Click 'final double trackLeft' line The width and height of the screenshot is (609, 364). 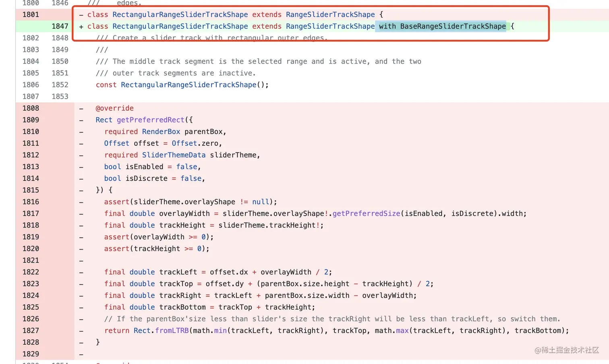(x=218, y=272)
